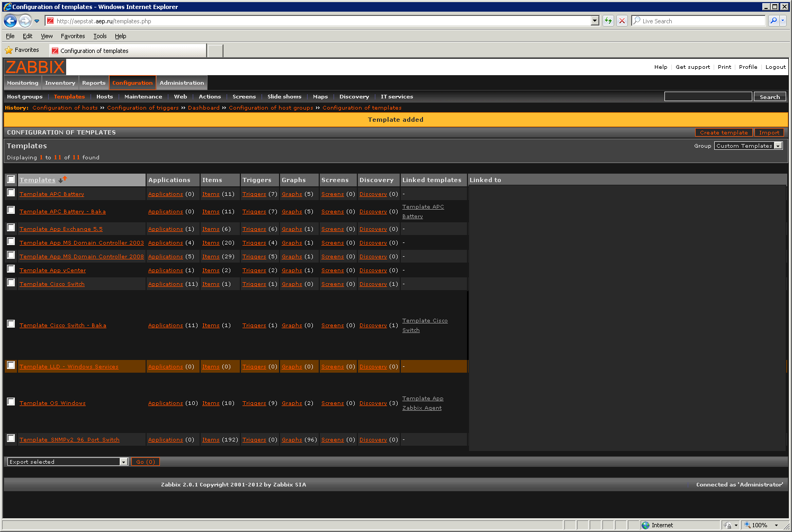The image size is (792, 532).
Task: Click the Stop loading icon
Action: pyautogui.click(x=622, y=21)
